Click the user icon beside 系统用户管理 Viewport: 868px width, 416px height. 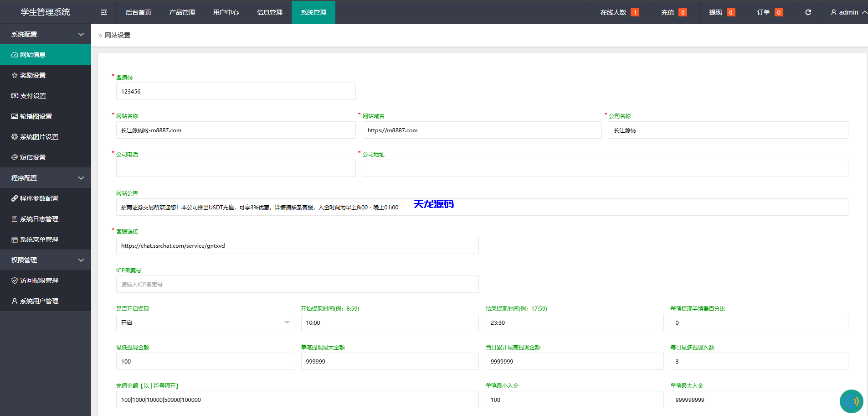coord(15,301)
